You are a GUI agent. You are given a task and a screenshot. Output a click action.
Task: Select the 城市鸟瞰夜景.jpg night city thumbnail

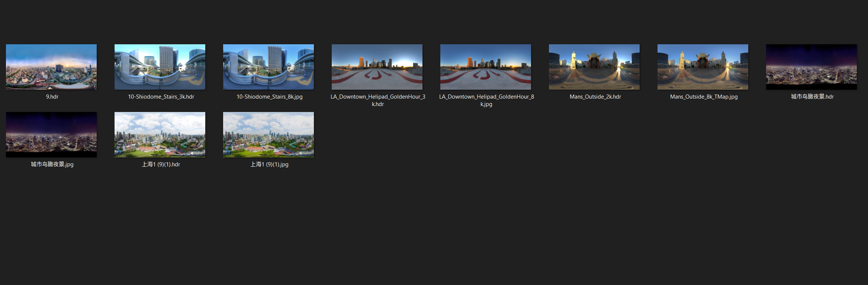coord(51,135)
